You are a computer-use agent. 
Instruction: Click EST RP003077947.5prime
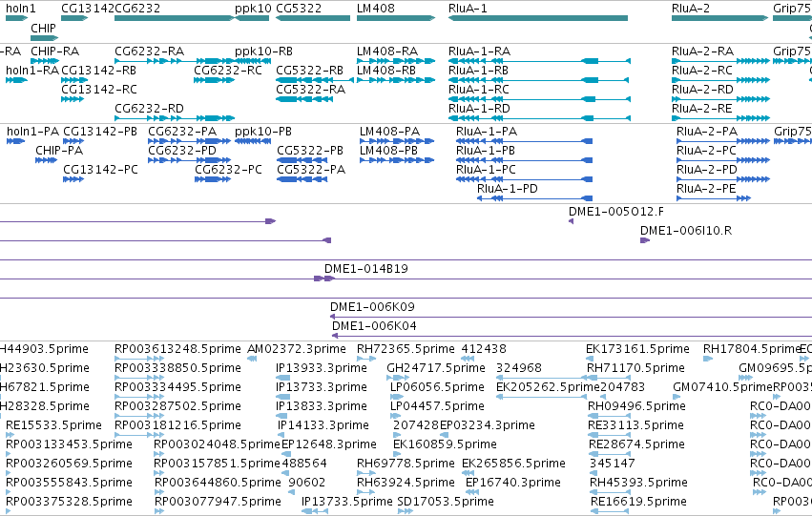pyautogui.click(x=159, y=511)
